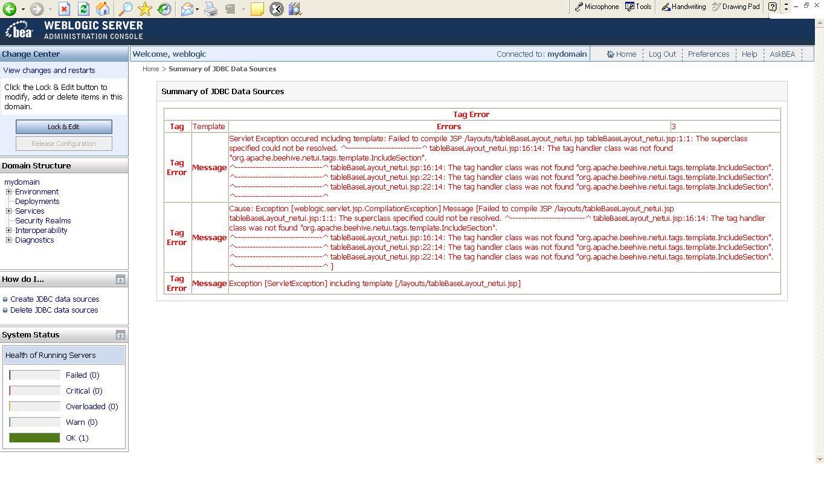The image size is (824, 504).
Task: Collapse the How do I panel
Action: [x=120, y=279]
